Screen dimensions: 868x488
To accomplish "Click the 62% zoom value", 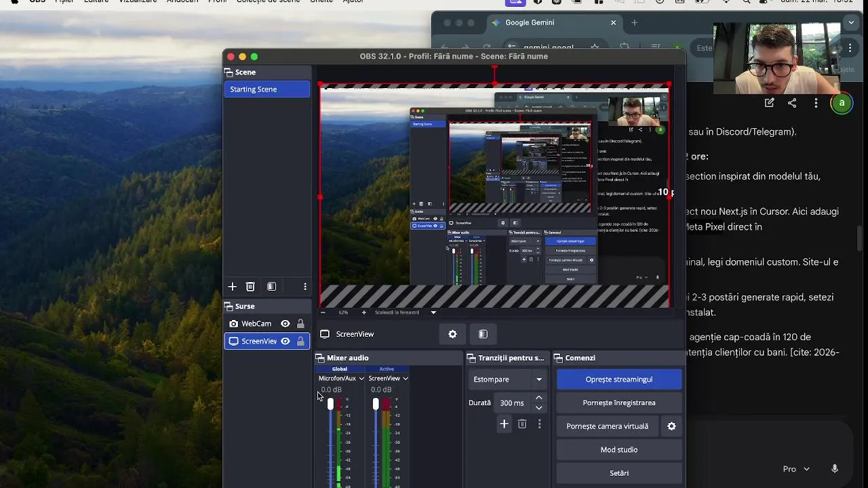I will [343, 312].
